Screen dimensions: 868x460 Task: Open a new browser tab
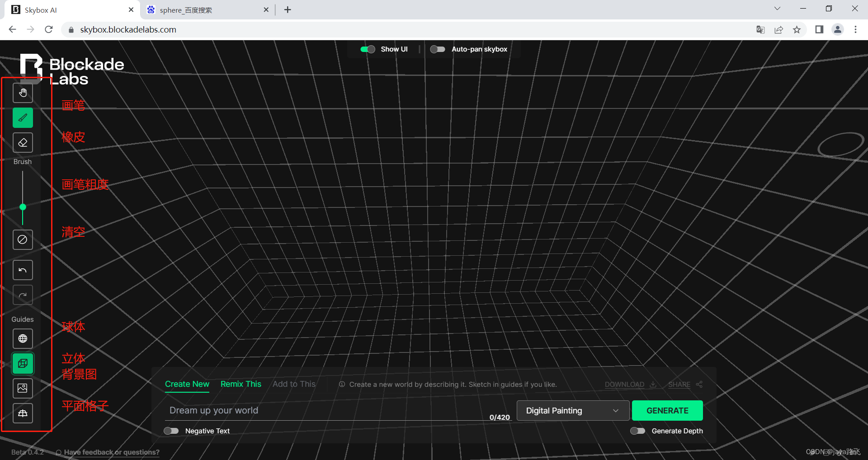[x=288, y=9]
